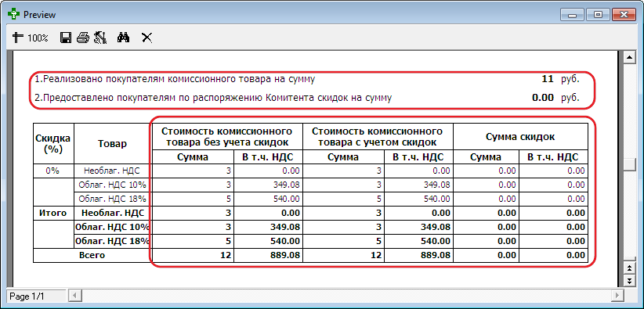Click header 'Стоимость комиссионного товара без учета скидок'
Screen dimensions: 644x309
(x=226, y=137)
